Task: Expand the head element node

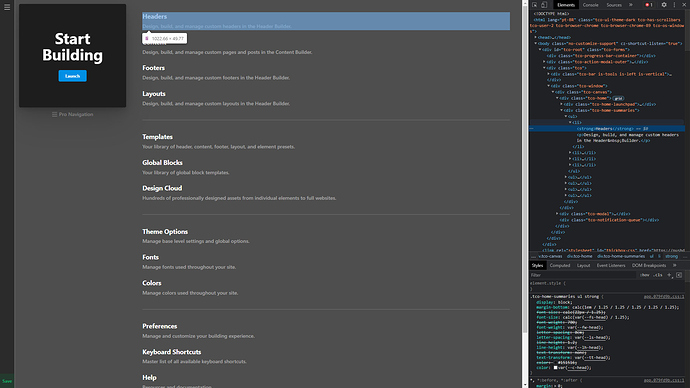Action: (536, 37)
